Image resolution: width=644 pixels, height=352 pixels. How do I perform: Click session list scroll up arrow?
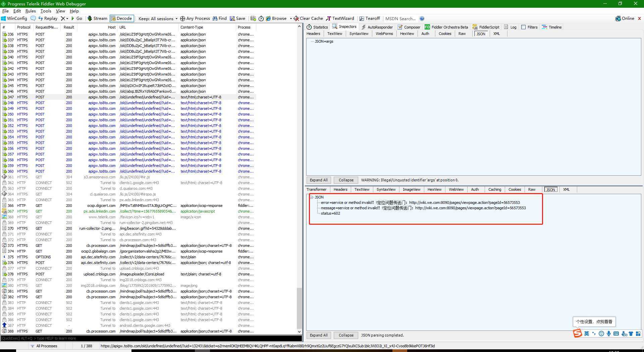299,27
